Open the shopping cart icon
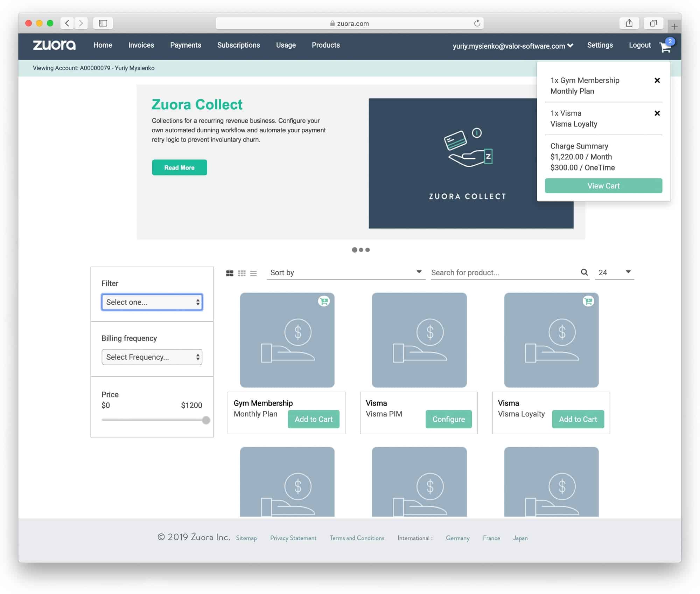This screenshot has width=700, height=594. coord(665,47)
